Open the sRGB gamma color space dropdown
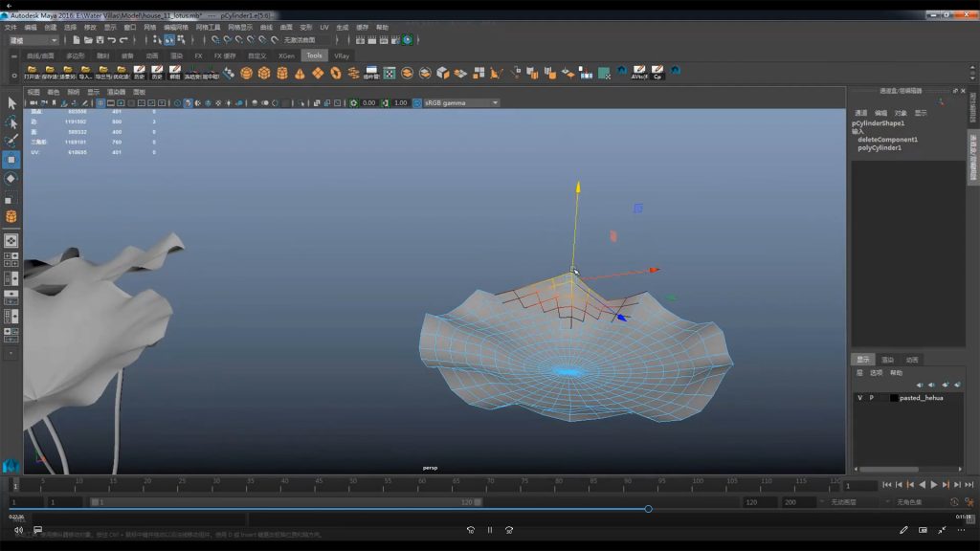Viewport: 980px width, 551px height. point(460,103)
